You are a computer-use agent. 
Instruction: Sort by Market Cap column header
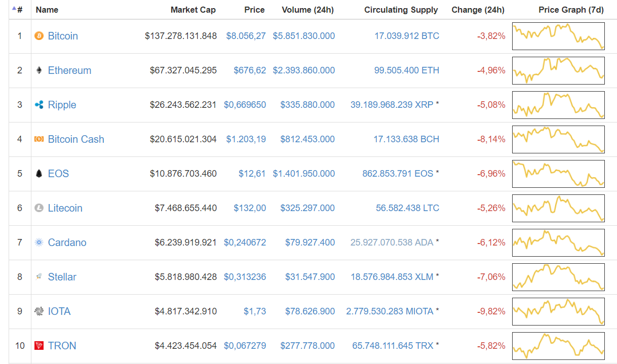(193, 10)
